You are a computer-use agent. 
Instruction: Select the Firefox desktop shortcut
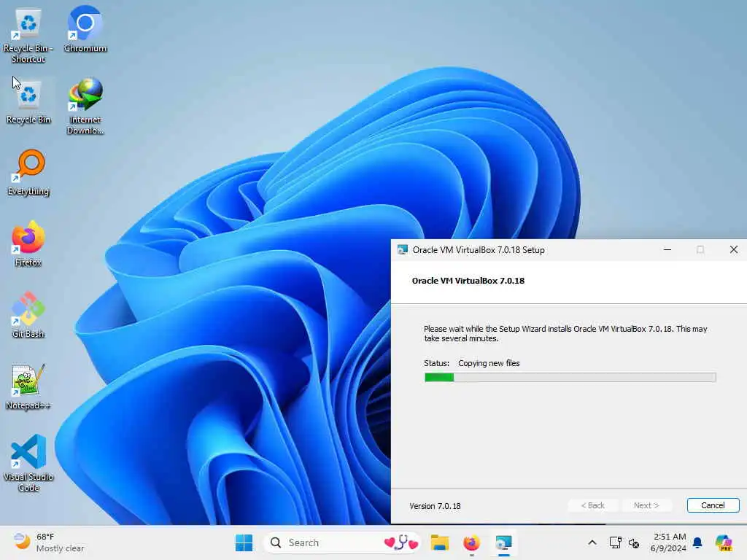tap(28, 244)
